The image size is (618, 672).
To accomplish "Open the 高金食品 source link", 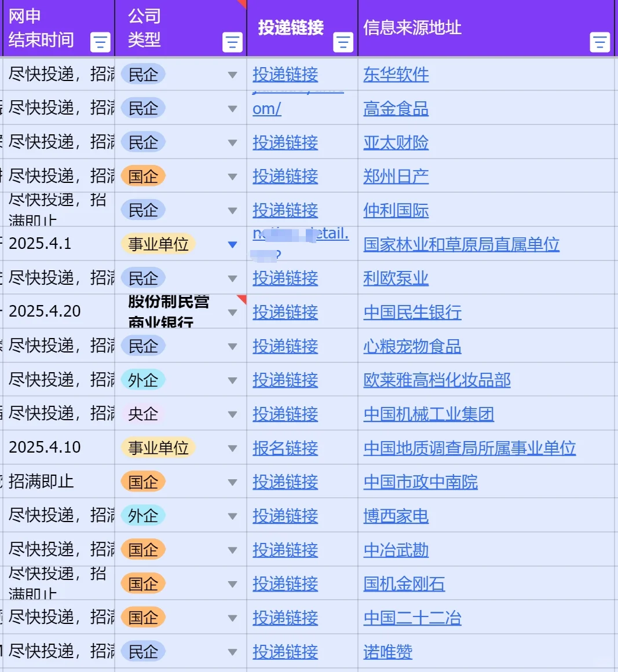I will coord(396,108).
